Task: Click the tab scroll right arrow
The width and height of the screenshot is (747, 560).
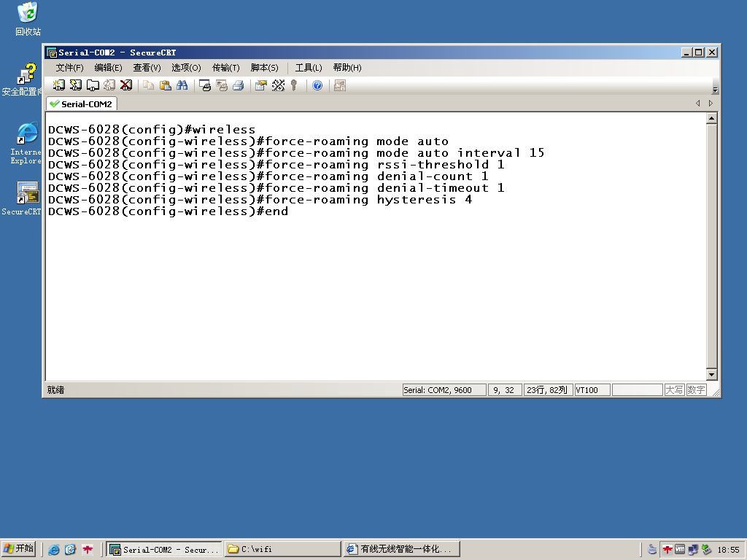Action: 711,104
